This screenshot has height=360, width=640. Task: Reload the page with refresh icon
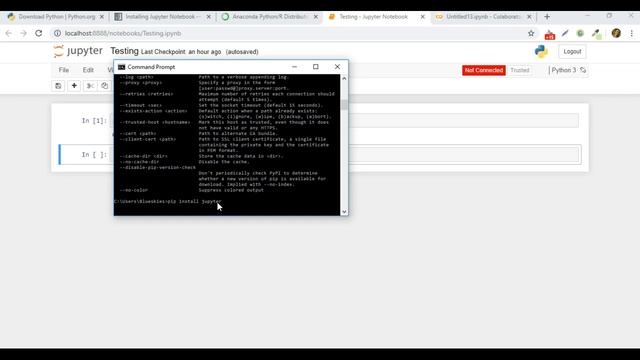click(x=38, y=33)
